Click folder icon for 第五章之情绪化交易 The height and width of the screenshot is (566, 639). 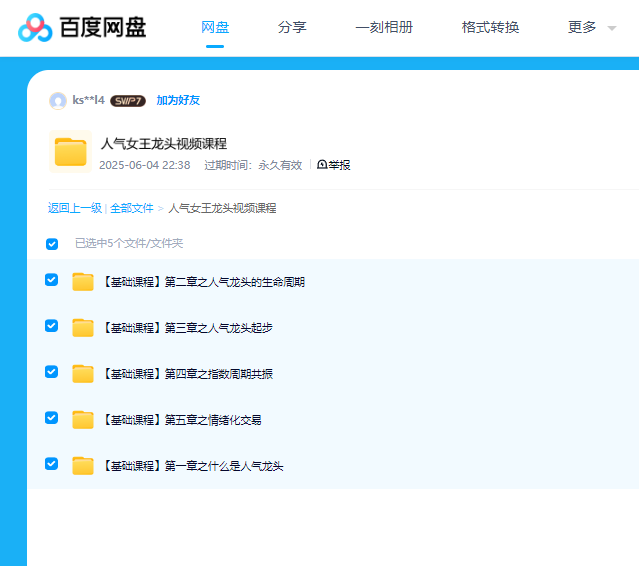coord(83,420)
